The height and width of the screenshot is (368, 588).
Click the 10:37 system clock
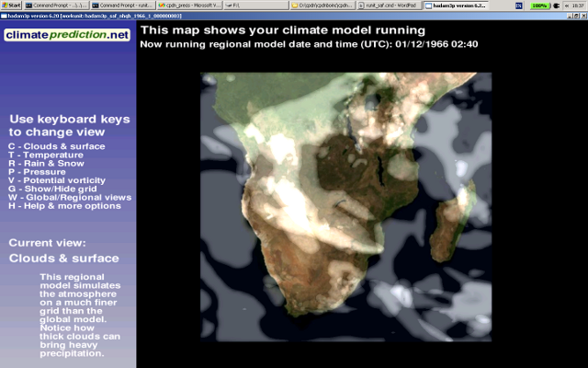tap(578, 6)
